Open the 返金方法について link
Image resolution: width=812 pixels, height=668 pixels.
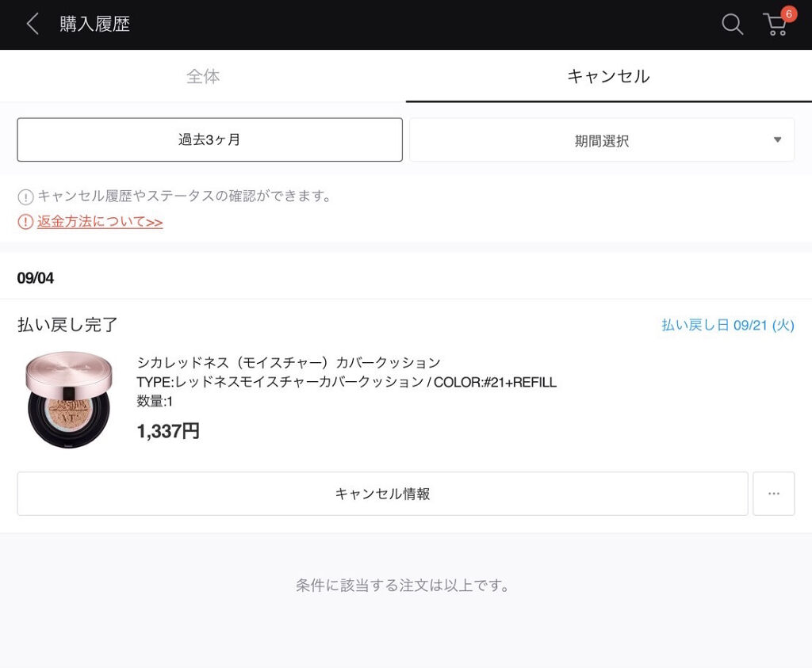click(x=100, y=222)
